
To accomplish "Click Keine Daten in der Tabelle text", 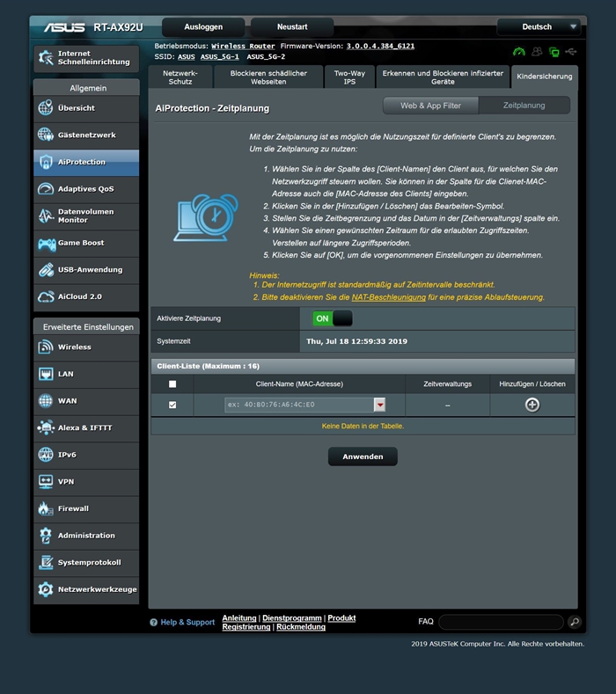I will click(x=363, y=426).
